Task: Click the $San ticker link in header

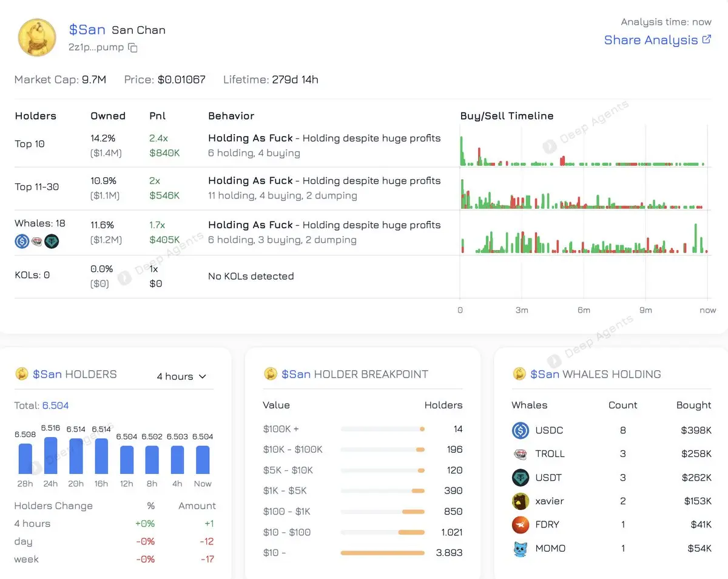Action: [87, 30]
